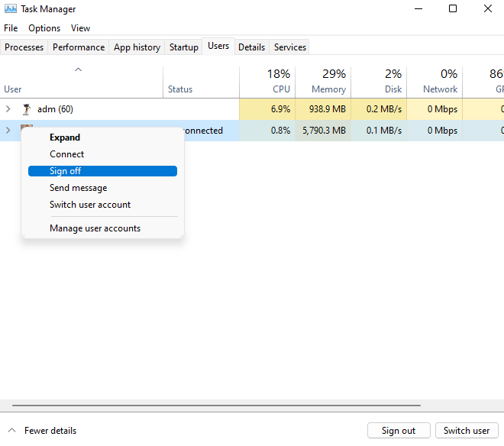This screenshot has height=446, width=504.
Task: Minimize the Task Manager window
Action: (418, 8)
